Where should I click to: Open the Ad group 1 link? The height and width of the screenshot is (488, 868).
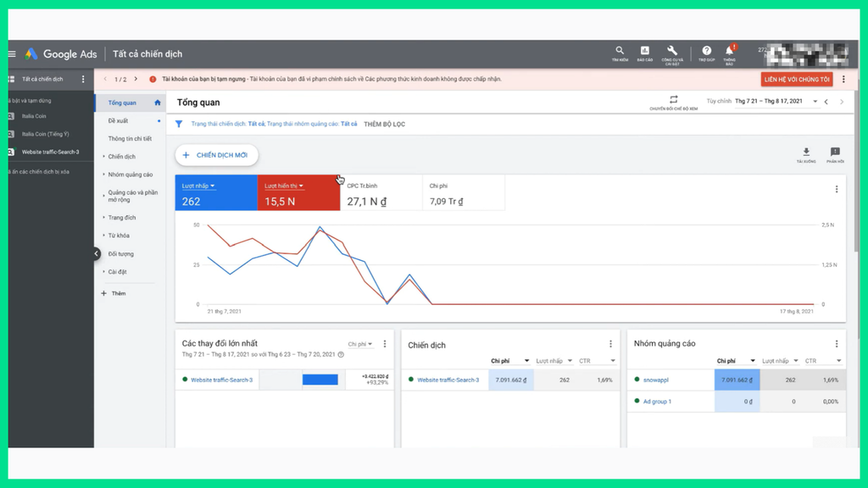point(657,401)
